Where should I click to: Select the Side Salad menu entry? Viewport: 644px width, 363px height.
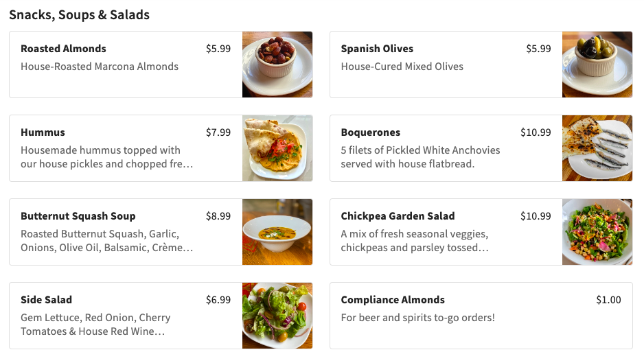[x=46, y=300]
